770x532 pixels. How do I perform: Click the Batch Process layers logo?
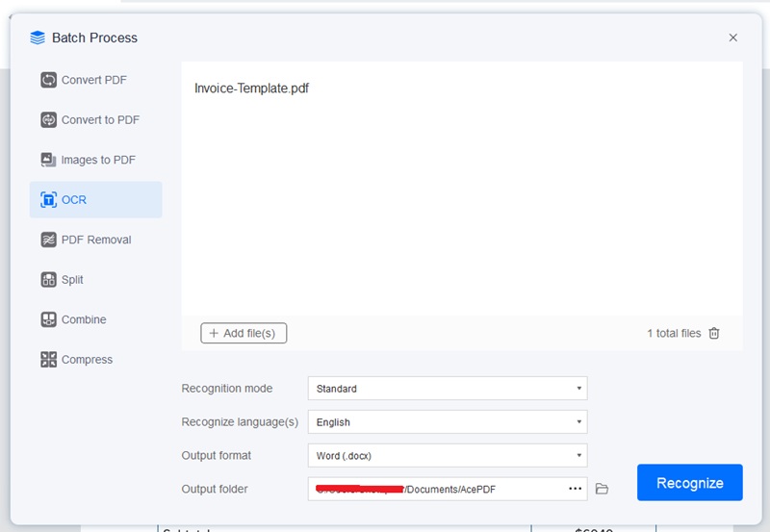pos(38,38)
